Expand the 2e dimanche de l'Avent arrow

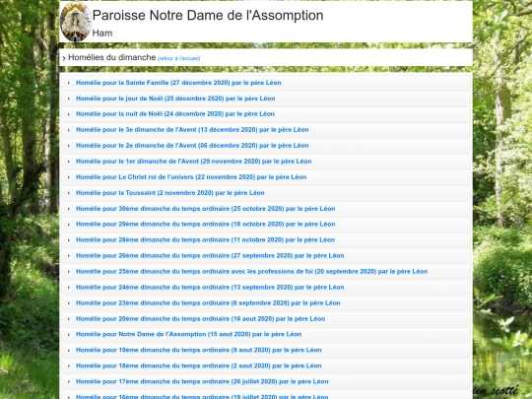point(69,146)
